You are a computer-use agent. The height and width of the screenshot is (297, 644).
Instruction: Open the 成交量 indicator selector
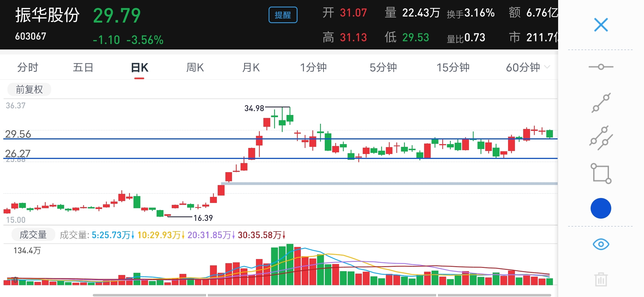coord(33,235)
